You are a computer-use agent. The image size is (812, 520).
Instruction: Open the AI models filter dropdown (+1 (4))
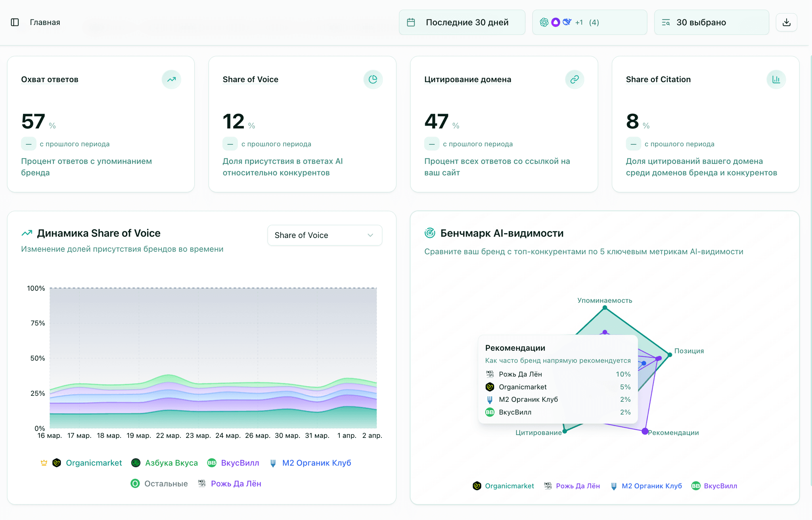pos(589,22)
